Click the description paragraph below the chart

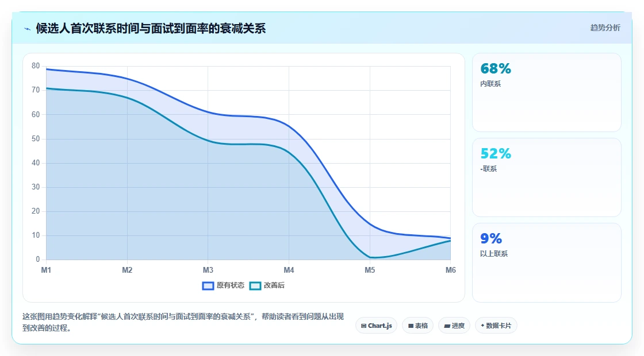[183, 322]
